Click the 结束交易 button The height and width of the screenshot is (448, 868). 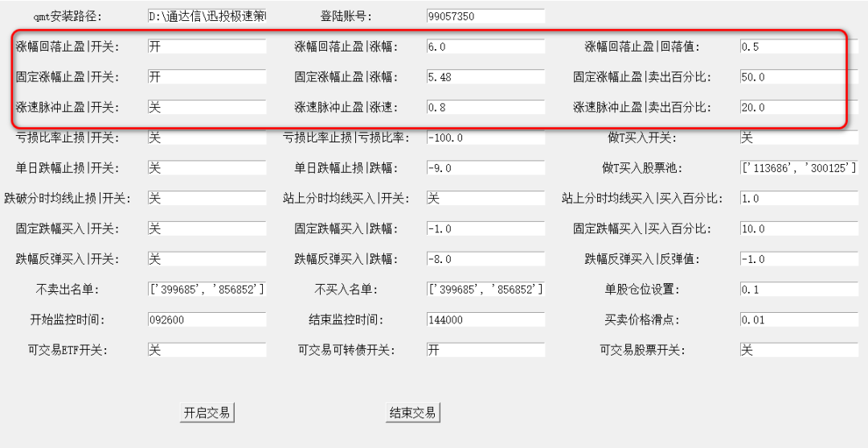coord(413,413)
